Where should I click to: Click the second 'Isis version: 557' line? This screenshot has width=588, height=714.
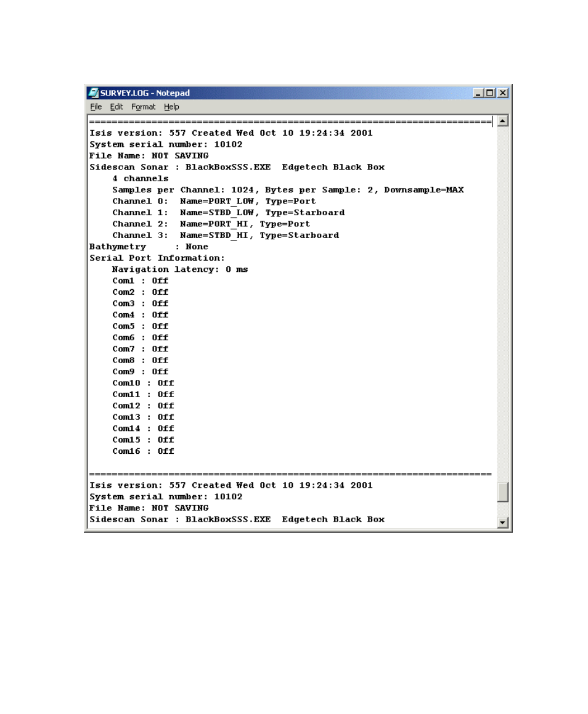pyautogui.click(x=231, y=485)
